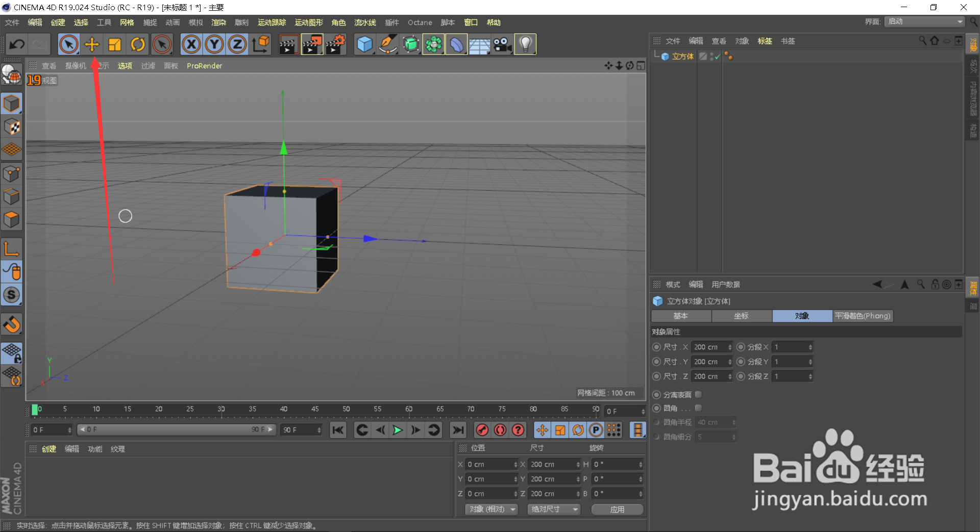Open the viewport Options menu

tap(125, 66)
